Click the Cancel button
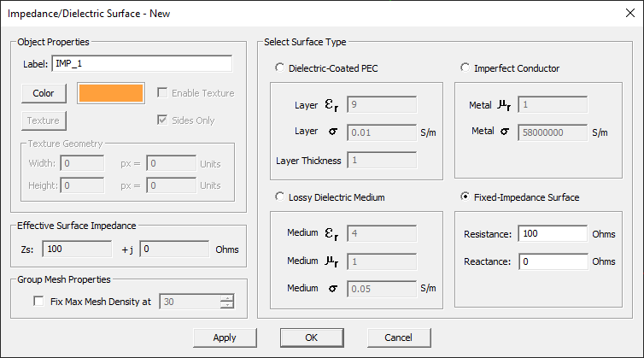This screenshot has height=358, width=644. tap(399, 337)
